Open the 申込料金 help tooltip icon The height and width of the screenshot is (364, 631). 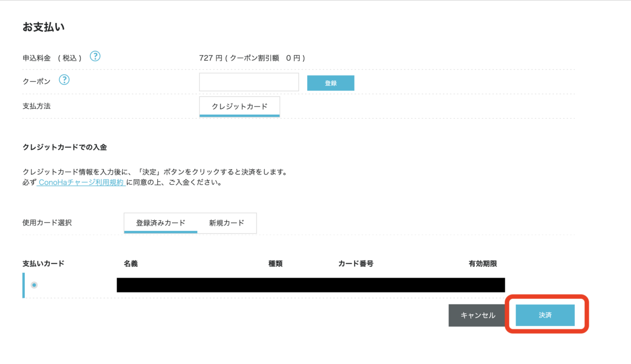coord(95,56)
